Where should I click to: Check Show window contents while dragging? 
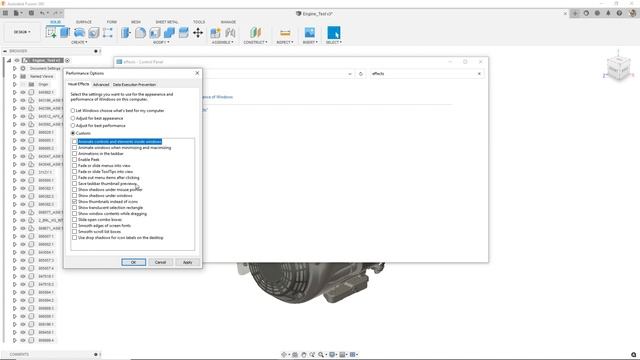pyautogui.click(x=74, y=213)
